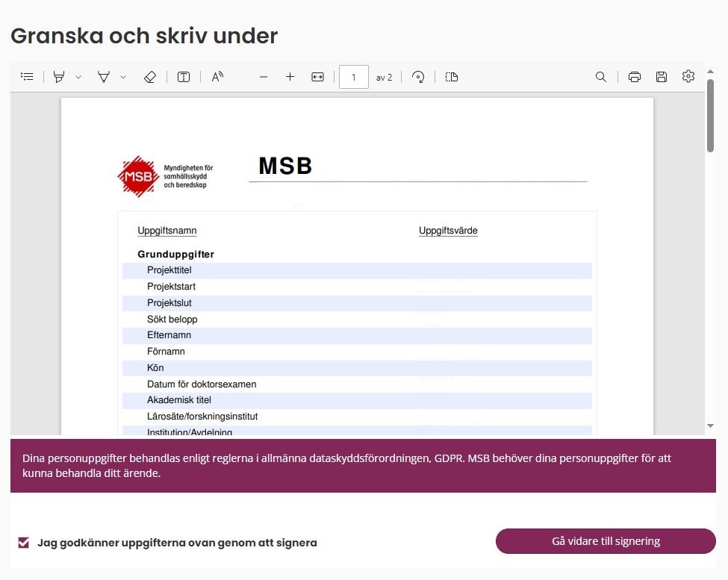
Task: Click the page number field
Action: [354, 77]
